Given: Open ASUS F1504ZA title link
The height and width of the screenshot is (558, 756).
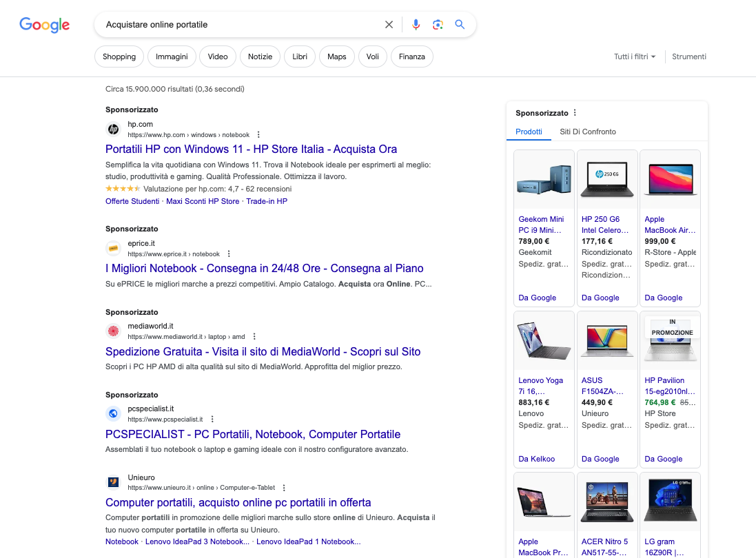Looking at the screenshot, I should click(602, 386).
